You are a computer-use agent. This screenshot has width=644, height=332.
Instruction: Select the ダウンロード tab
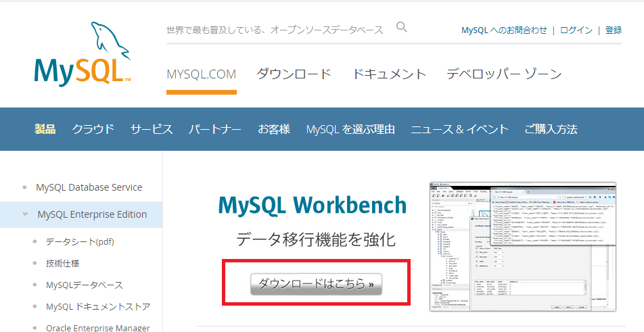294,74
